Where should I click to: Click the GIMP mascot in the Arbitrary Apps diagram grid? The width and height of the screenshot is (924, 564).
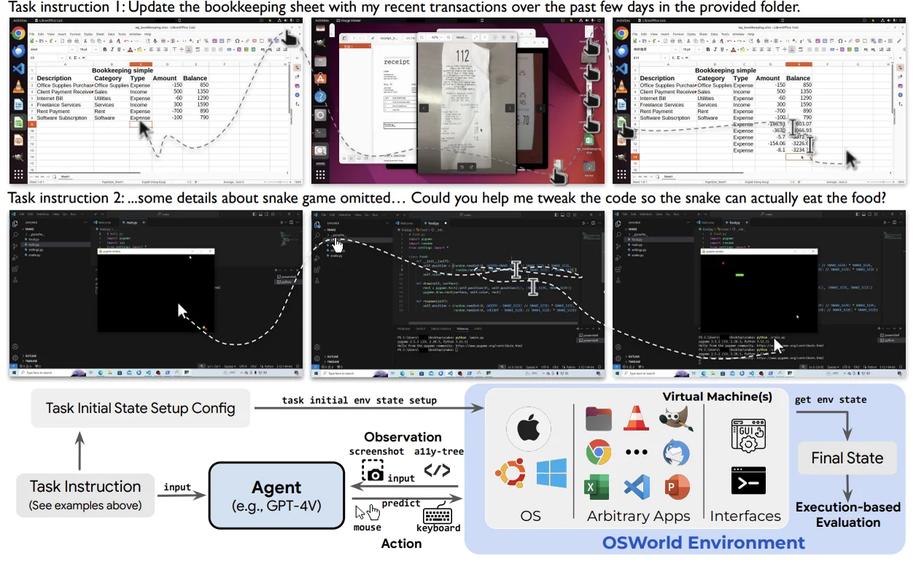coord(676,418)
